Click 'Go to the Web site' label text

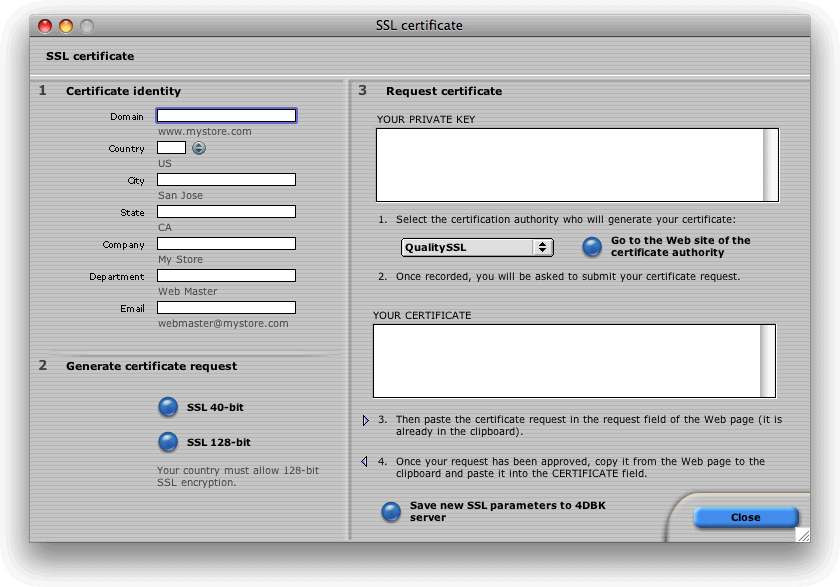click(680, 246)
